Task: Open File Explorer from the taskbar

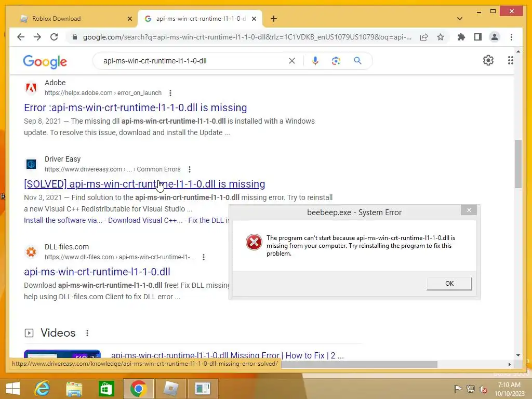Action: coord(74,389)
